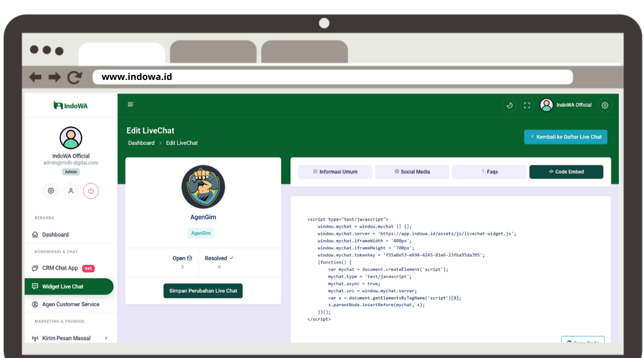Open CRM Chat App in sidebar
Screen dimensions: 644x358
click(x=71, y=268)
